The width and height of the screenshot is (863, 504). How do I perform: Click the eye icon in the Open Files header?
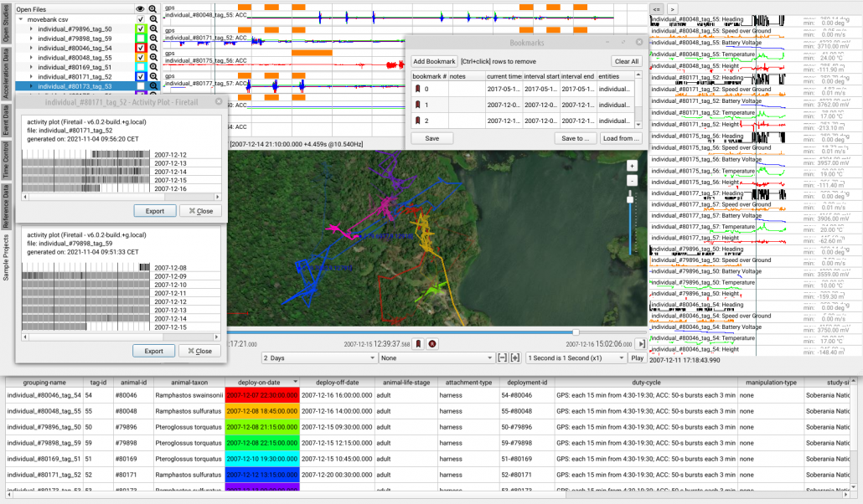pos(141,9)
